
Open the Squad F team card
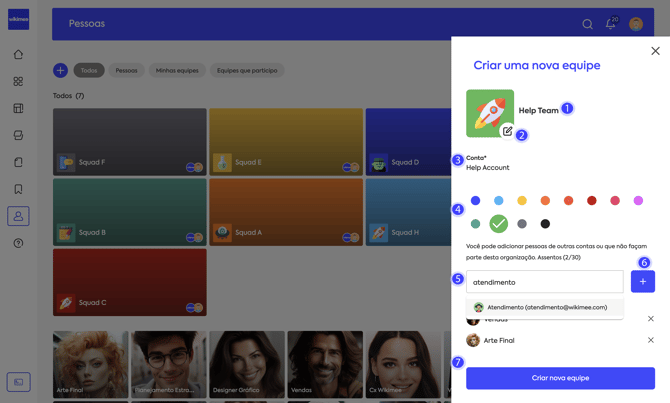[129, 142]
